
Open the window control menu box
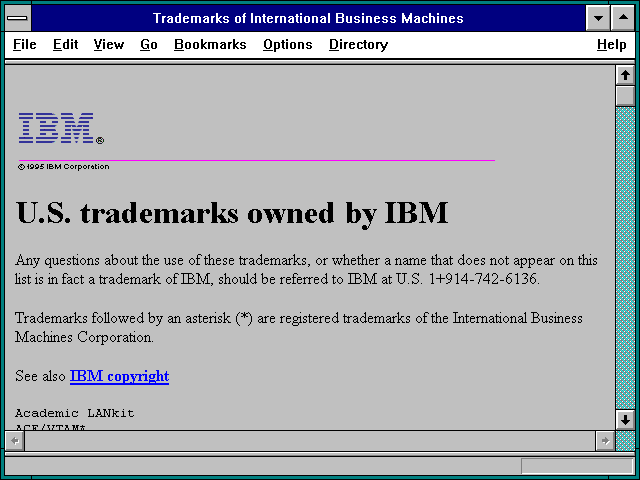18,18
